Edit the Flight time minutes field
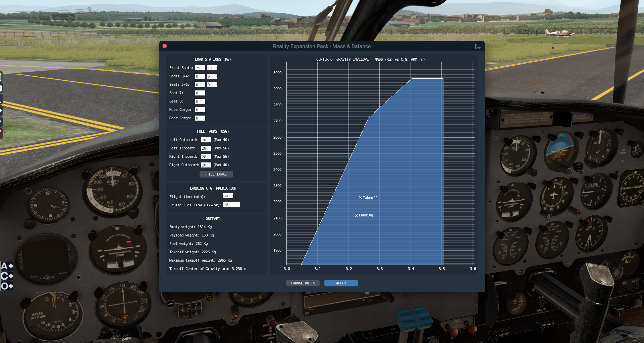 [228, 196]
